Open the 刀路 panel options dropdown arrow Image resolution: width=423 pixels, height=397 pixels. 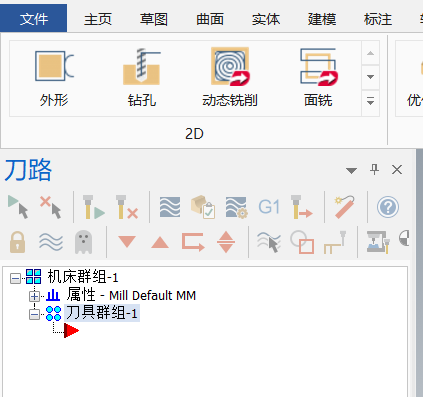(x=351, y=171)
